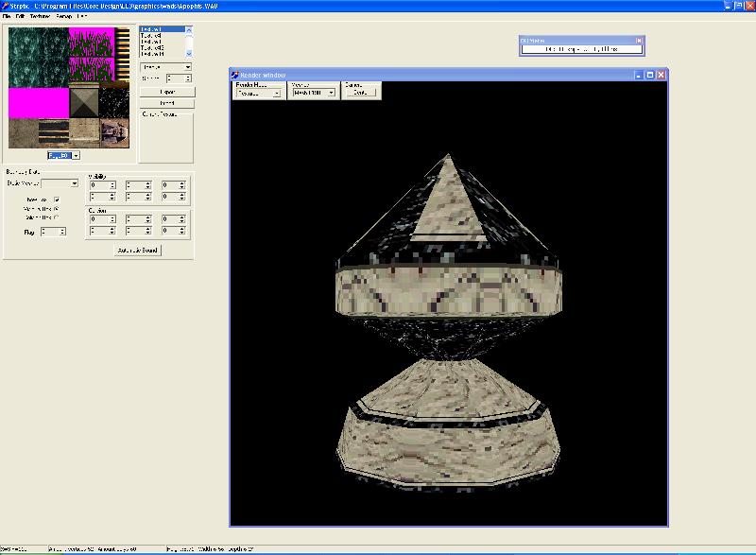Toggle the checked checkbox in Boundary Data

point(57,199)
